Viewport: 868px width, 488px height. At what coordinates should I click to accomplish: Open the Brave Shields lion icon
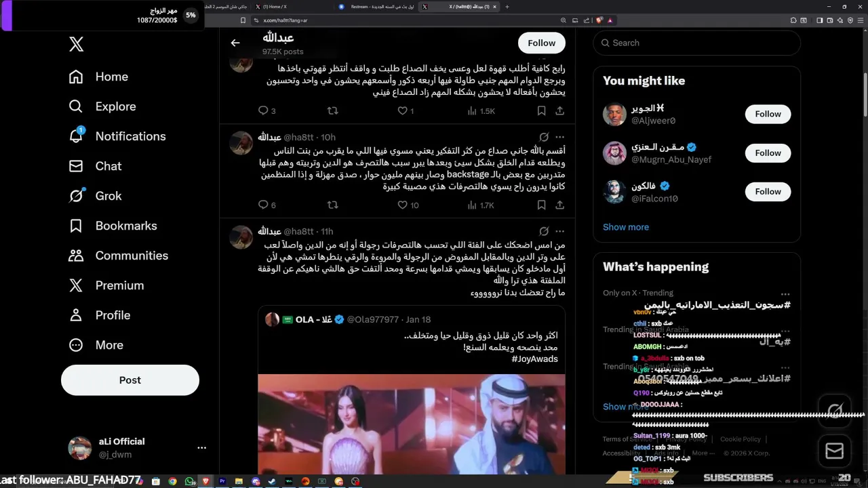click(599, 20)
